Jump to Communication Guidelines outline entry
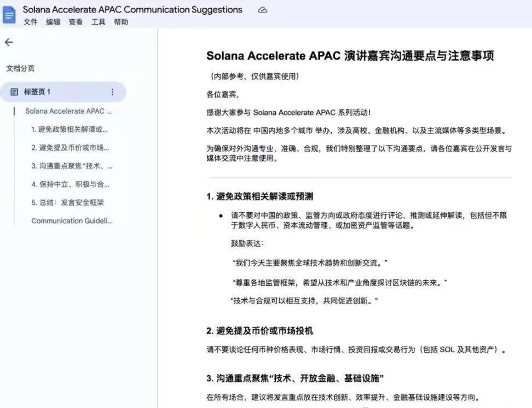The image size is (532, 408). point(72,221)
